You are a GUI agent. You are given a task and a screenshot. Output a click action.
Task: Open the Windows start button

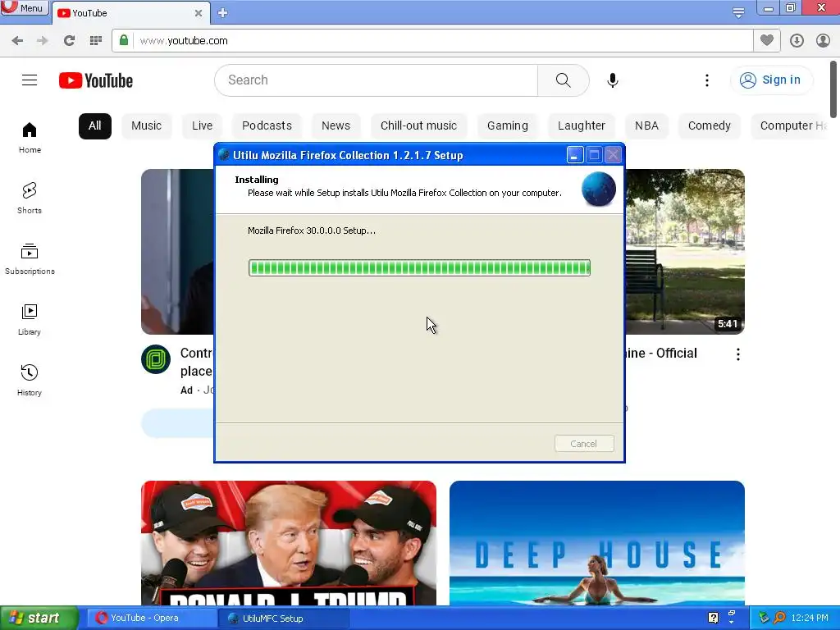[x=39, y=618]
